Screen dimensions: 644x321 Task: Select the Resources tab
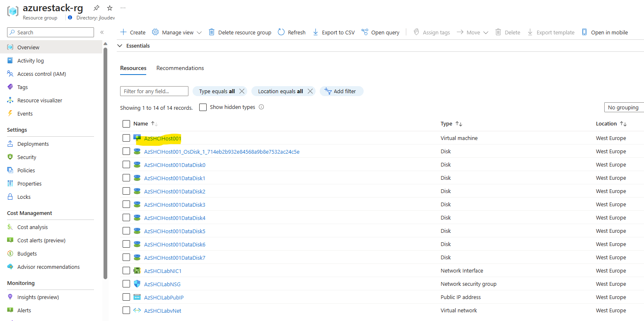click(133, 68)
